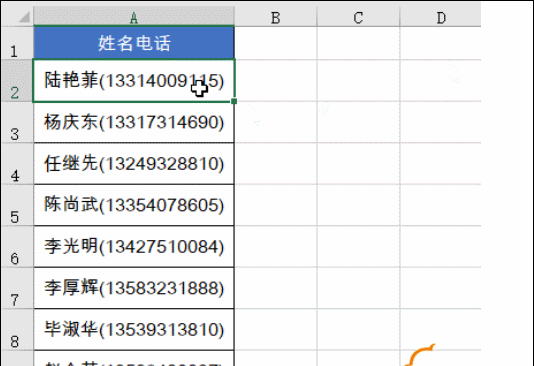Click empty cell B2
Viewport: 534px width, 366px height.
click(x=276, y=80)
